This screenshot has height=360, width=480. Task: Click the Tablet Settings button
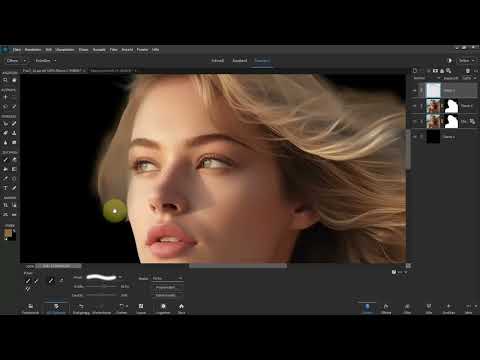[168, 295]
